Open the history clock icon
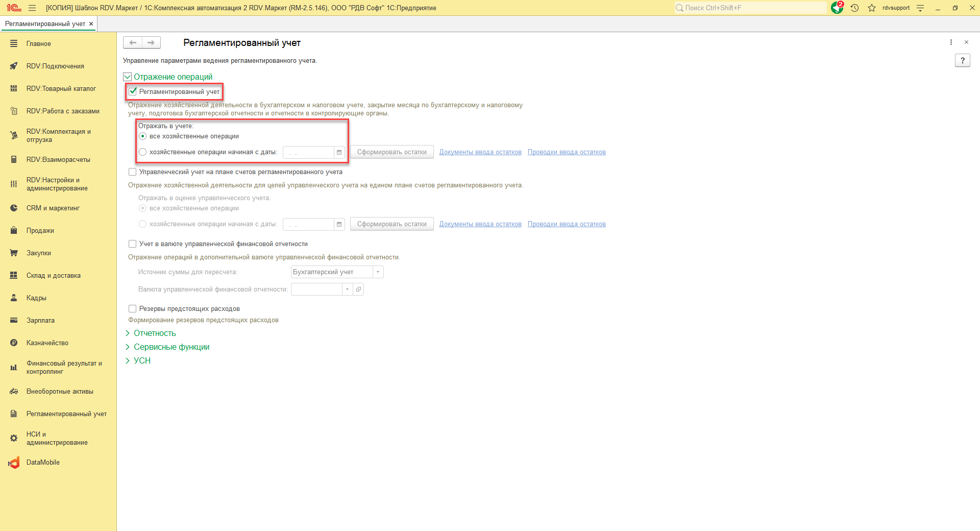980x531 pixels. coord(855,8)
